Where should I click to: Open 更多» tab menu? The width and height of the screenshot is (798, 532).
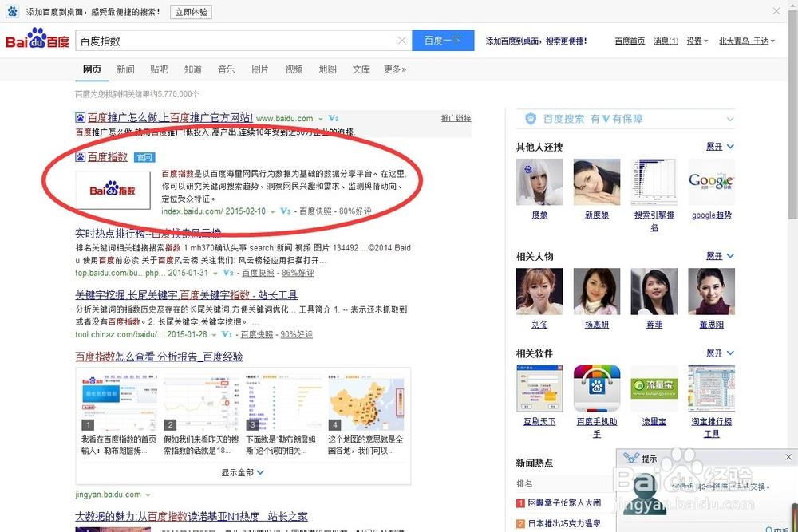click(394, 69)
